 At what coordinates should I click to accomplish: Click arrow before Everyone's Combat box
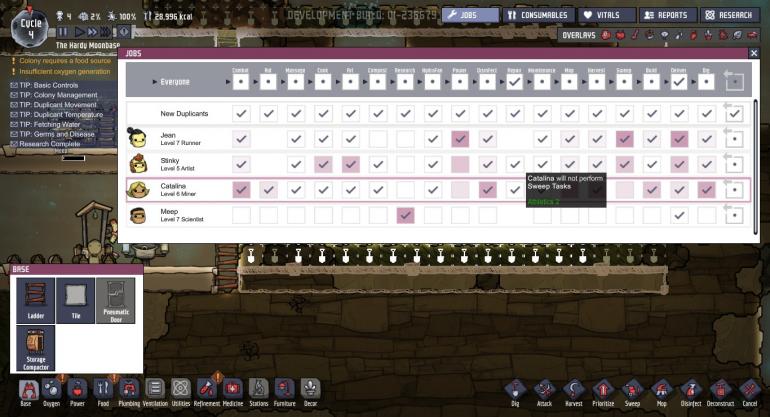tap(228, 82)
